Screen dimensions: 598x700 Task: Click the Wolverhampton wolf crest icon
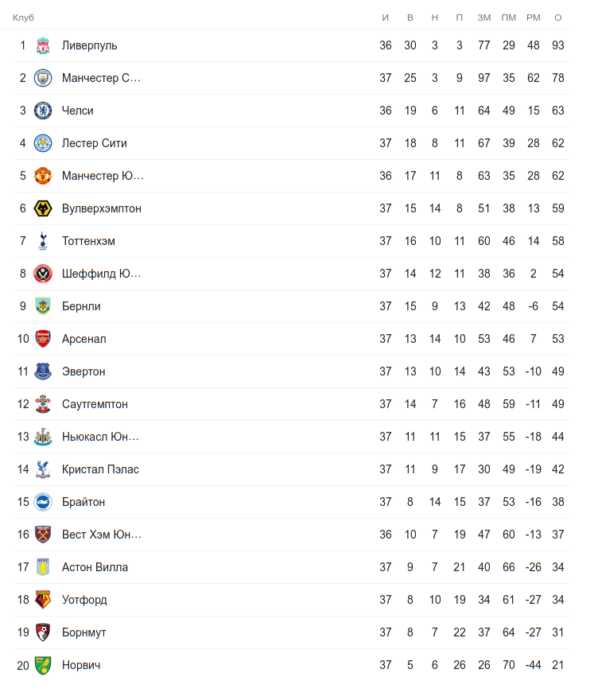[43, 208]
